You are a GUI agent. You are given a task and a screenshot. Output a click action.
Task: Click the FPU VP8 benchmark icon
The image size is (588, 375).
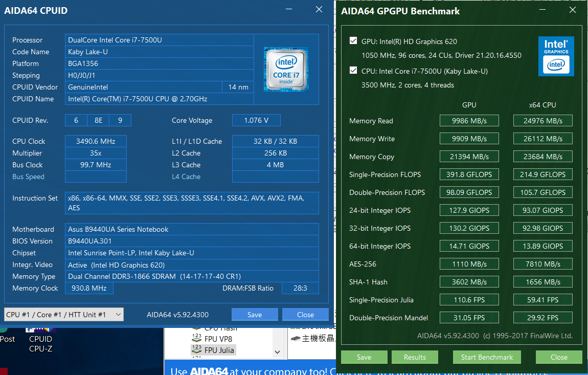pyautogui.click(x=196, y=338)
